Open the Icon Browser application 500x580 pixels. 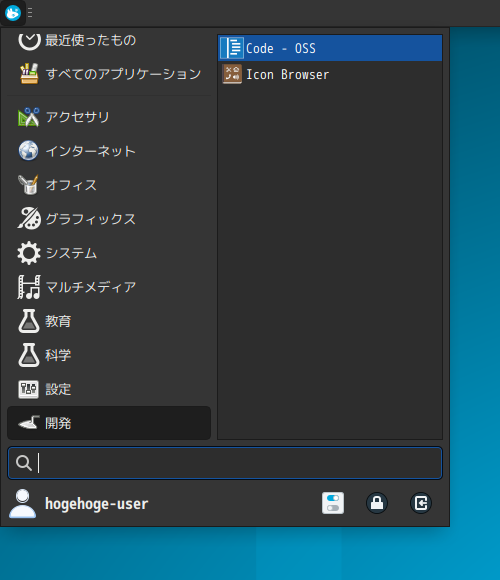click(x=330, y=74)
